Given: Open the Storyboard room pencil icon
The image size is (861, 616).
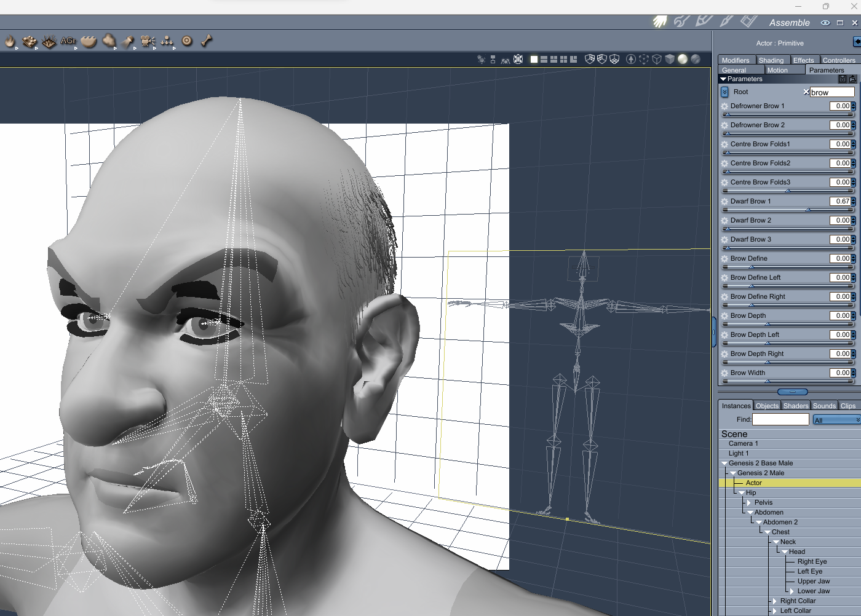Looking at the screenshot, I should (704, 22).
